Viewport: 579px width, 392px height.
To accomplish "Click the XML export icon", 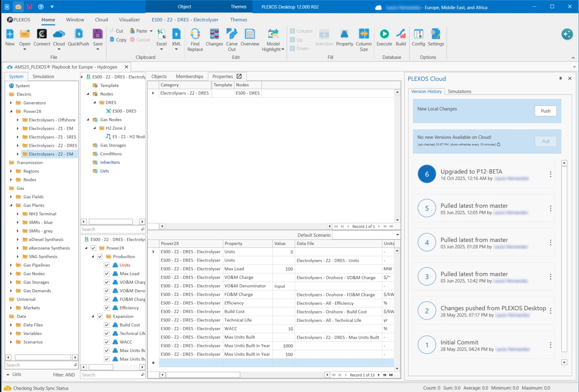I will (x=176, y=37).
